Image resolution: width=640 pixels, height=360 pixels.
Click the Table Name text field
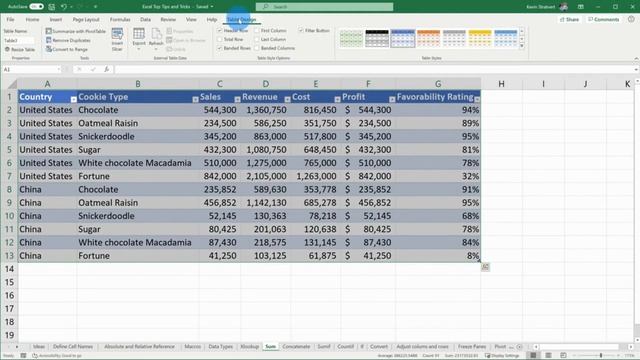[x=19, y=40]
